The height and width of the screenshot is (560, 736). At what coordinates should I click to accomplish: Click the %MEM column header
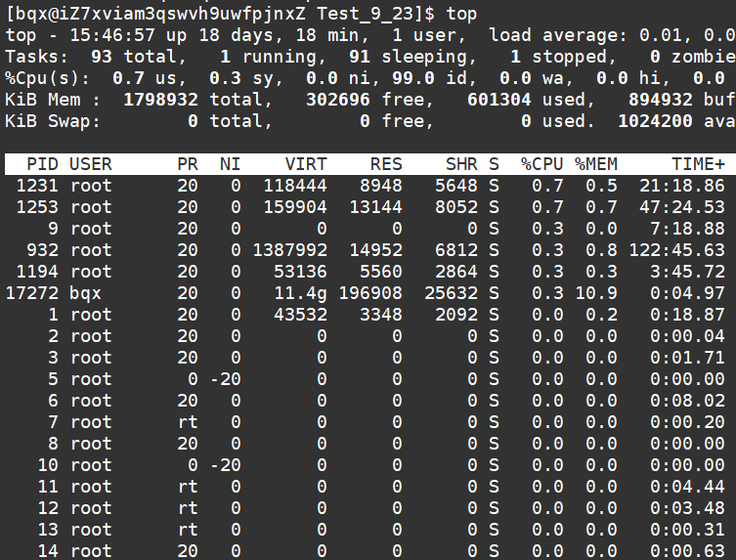(x=596, y=164)
